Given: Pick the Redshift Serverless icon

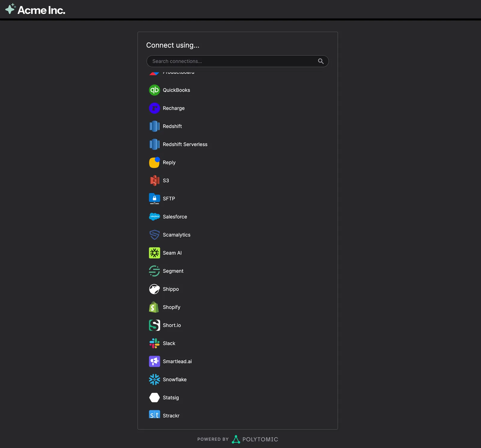Looking at the screenshot, I should point(155,144).
